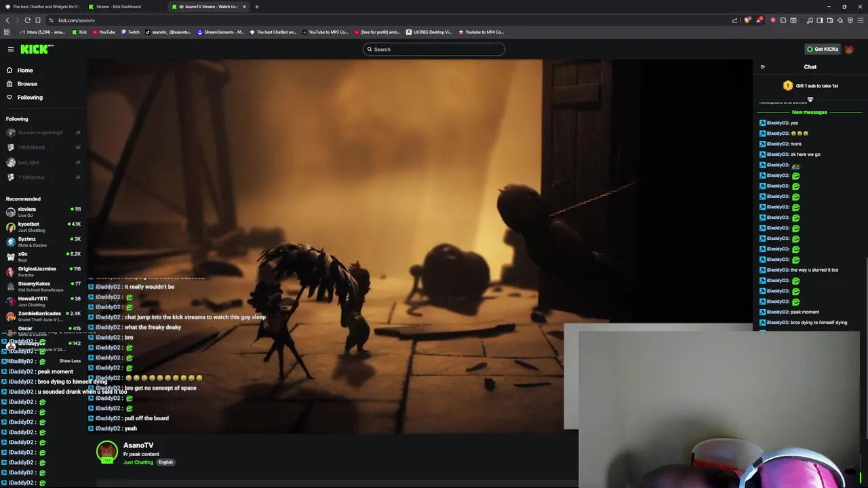Open the YouTube to MP3 bookmark

[x=325, y=32]
